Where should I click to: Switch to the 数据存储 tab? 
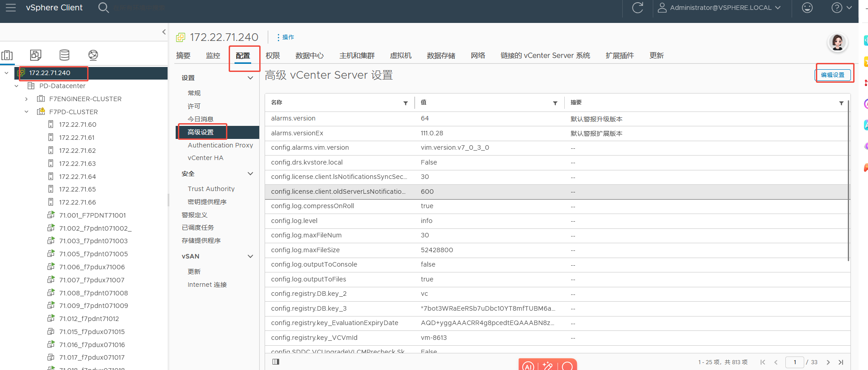pos(441,55)
